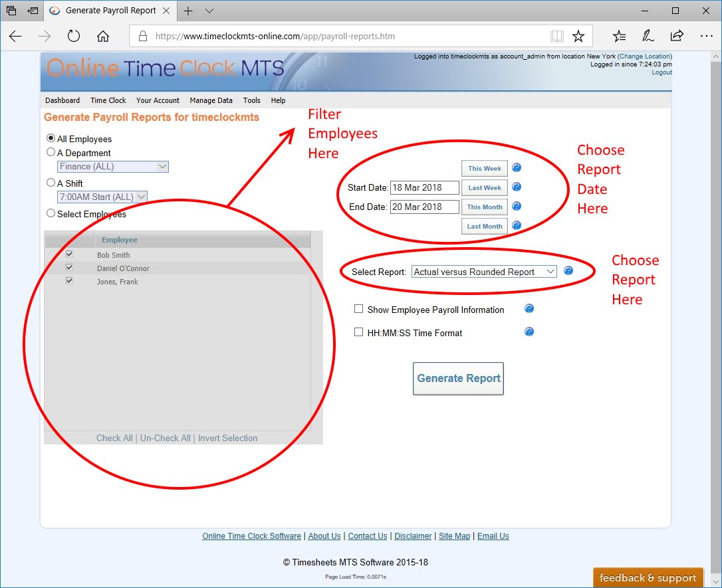The height and width of the screenshot is (588, 722).
Task: Click the Un-Check All link
Action: pos(166,438)
